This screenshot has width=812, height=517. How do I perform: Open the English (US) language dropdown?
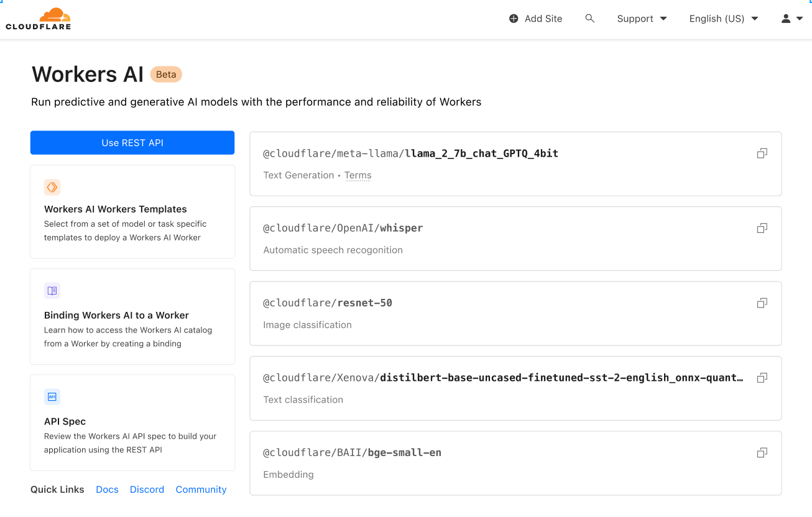click(x=723, y=18)
